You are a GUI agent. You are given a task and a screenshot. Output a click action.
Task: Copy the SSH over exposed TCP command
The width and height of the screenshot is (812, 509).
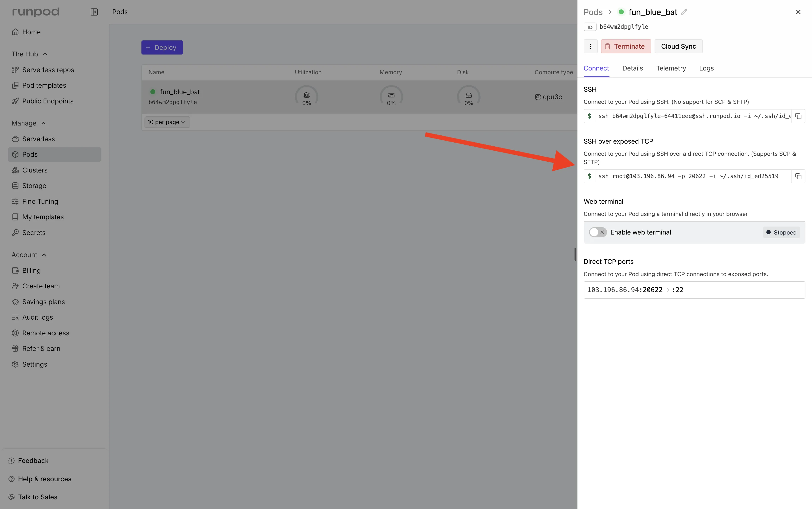(798, 176)
